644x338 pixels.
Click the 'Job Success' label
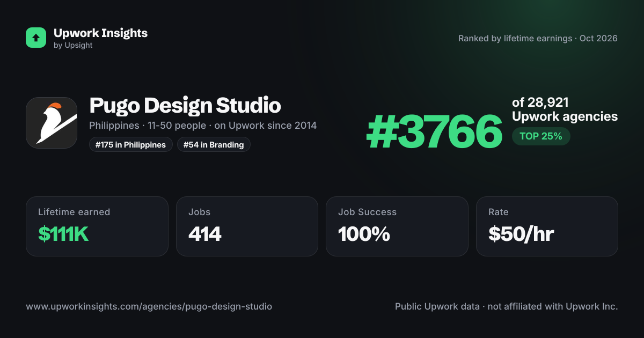pos(368,212)
